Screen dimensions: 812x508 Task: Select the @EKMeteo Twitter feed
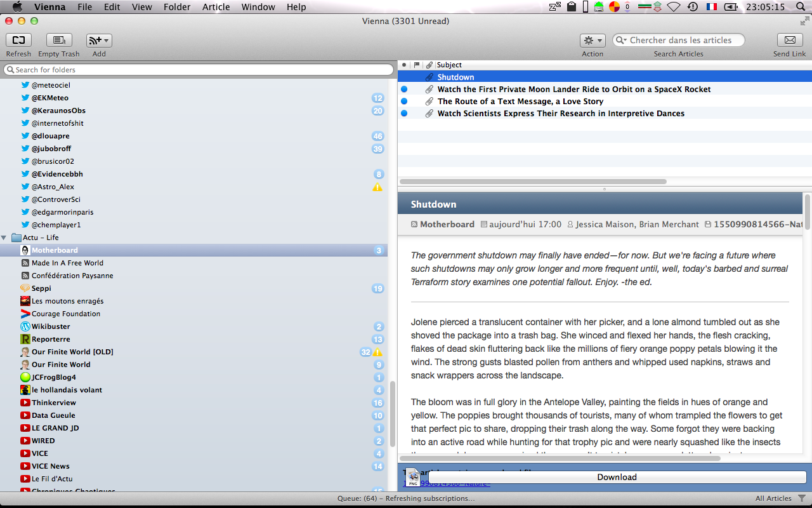click(x=50, y=98)
